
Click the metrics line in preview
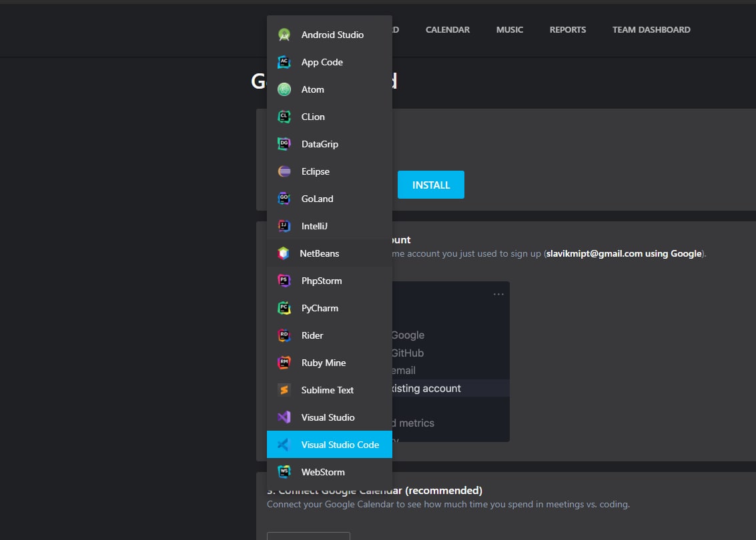(413, 423)
